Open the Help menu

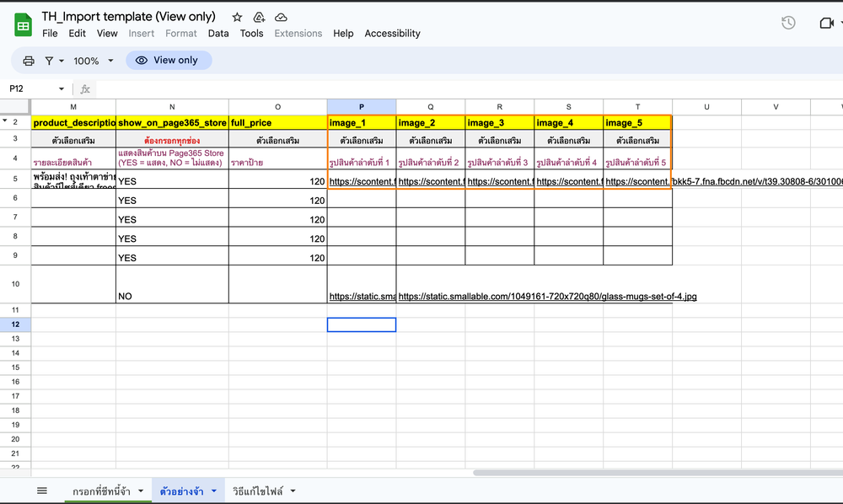[343, 34]
